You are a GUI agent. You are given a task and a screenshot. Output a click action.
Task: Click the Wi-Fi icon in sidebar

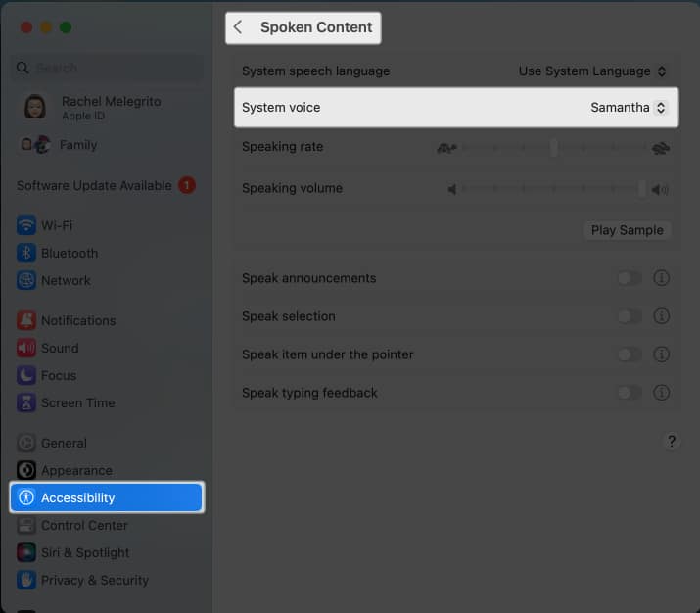tap(26, 225)
